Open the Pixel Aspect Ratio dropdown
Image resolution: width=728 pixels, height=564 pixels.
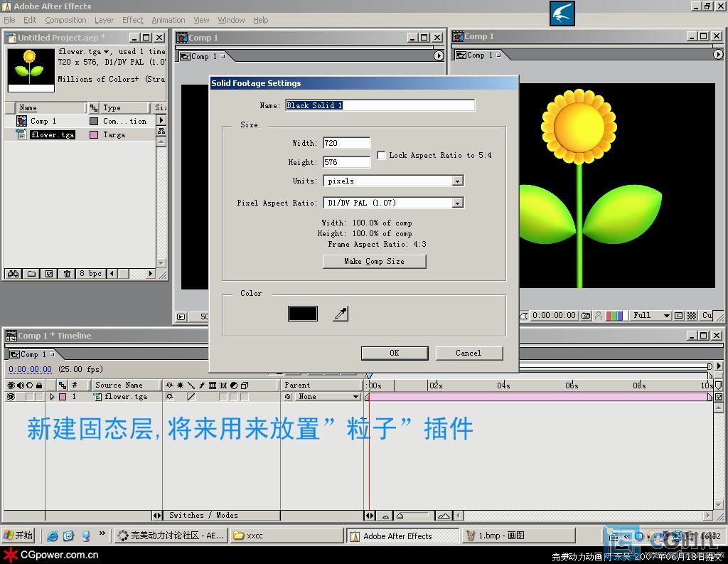click(x=394, y=203)
